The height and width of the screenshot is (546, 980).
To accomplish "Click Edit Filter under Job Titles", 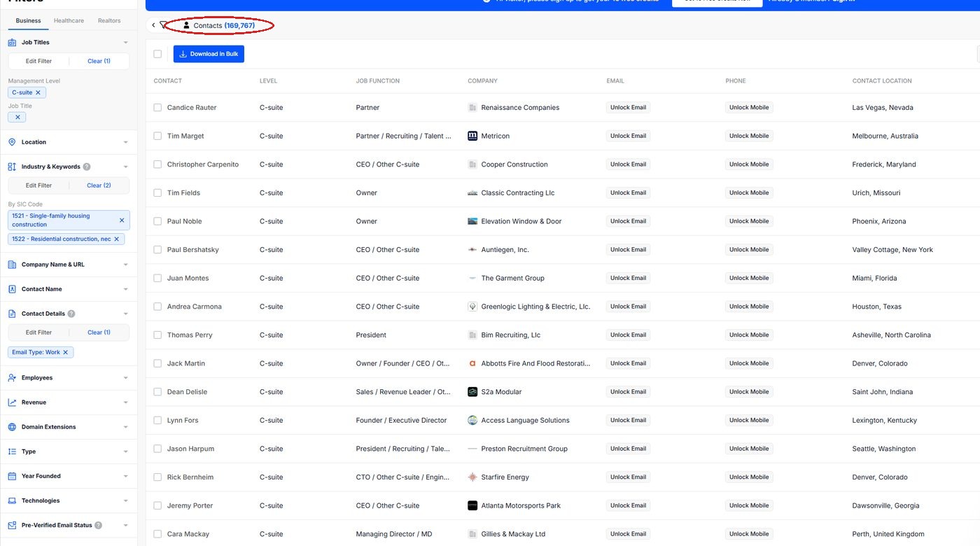I will click(x=38, y=61).
